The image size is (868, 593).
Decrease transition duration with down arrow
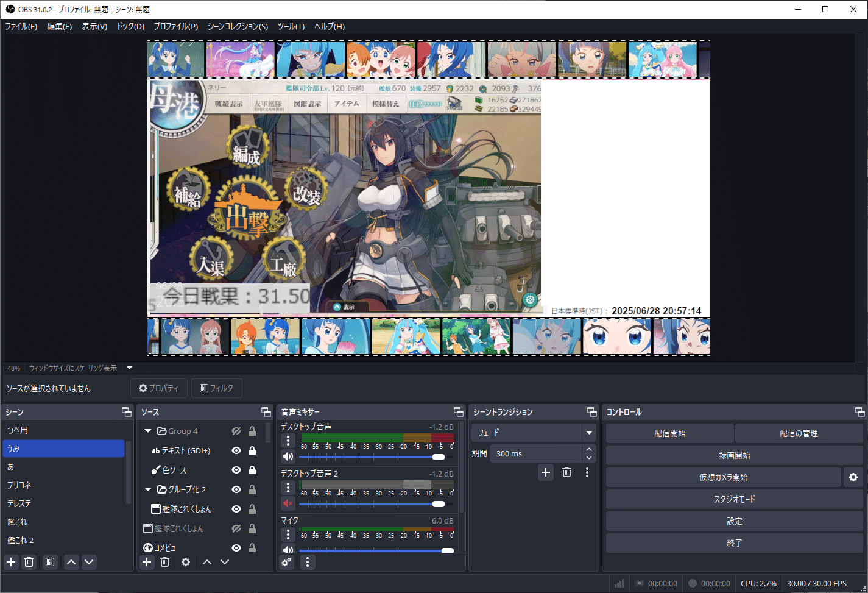[x=589, y=458]
